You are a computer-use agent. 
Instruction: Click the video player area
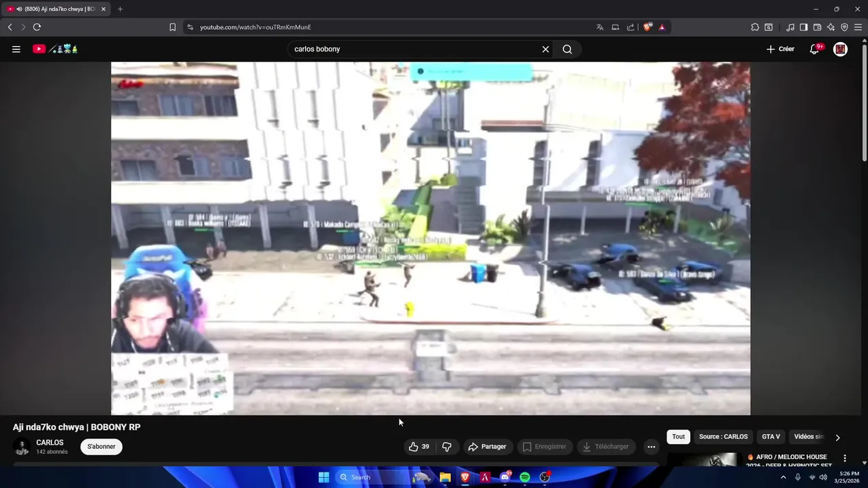(x=431, y=238)
